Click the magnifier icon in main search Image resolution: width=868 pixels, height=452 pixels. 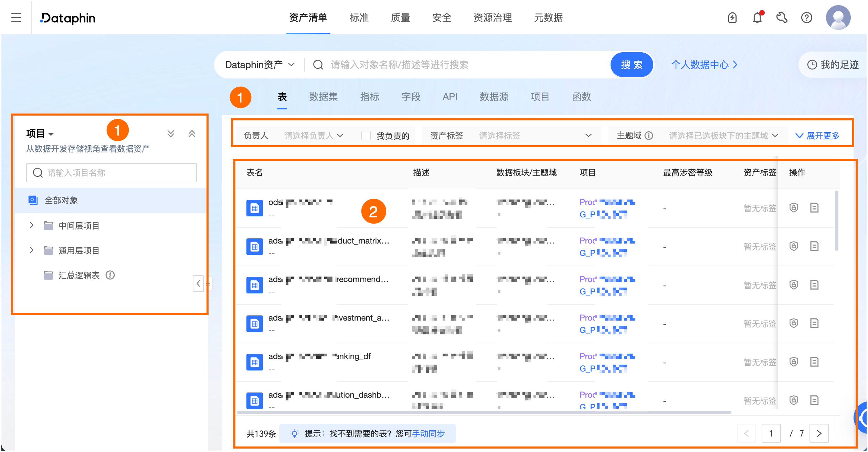318,65
